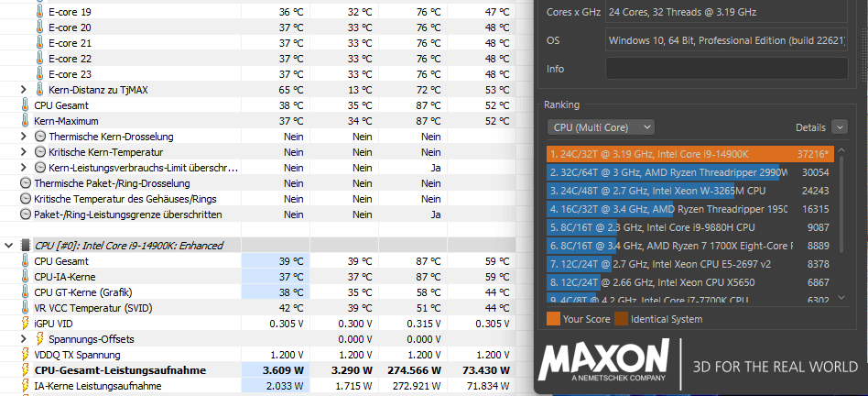Click clock icon beside Thermische Paket-/Ring-Drosselung
Screen dimensions: 868x396
[x=25, y=182]
